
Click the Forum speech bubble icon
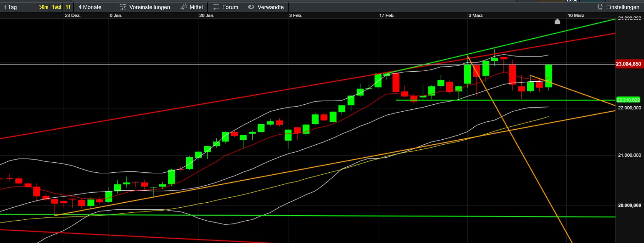(216, 7)
